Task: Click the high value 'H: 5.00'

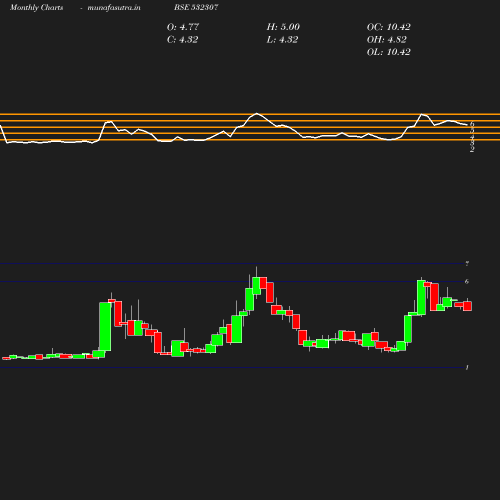Action: pos(283,27)
